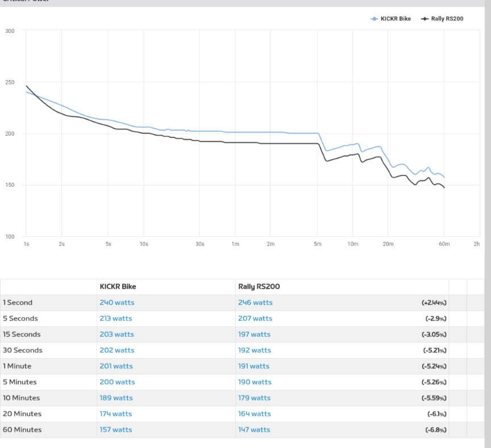Expand the 174 watts KICKR 20 Minutes entry

116,413
